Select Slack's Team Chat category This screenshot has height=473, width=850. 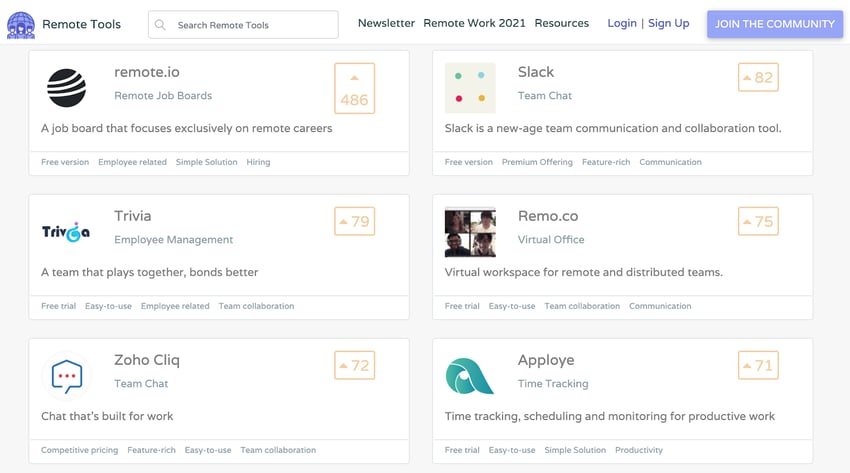[545, 95]
